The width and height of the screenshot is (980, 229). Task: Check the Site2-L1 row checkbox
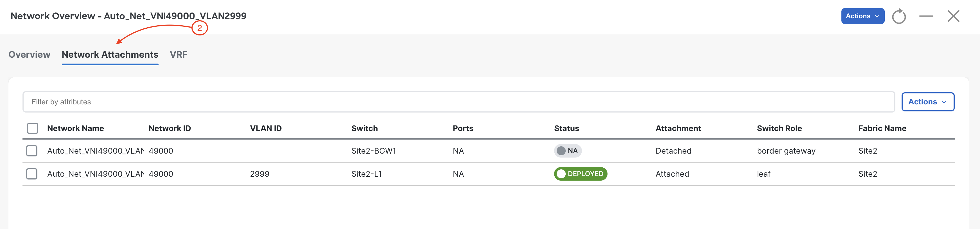coord(32,174)
